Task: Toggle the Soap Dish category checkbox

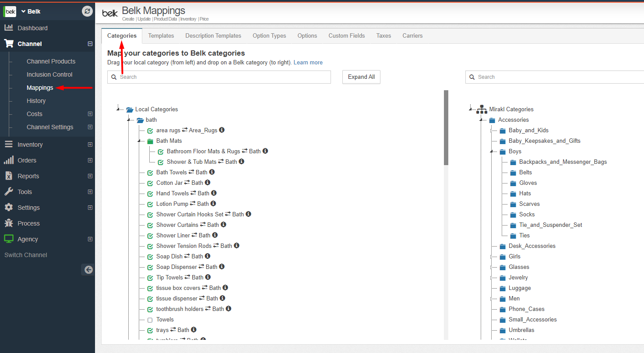Action: 150,257
